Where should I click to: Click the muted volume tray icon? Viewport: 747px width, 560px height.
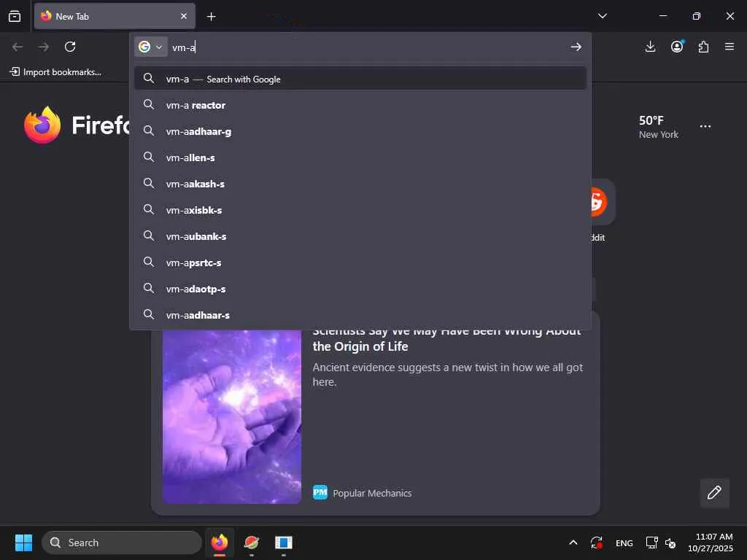pyautogui.click(x=670, y=542)
